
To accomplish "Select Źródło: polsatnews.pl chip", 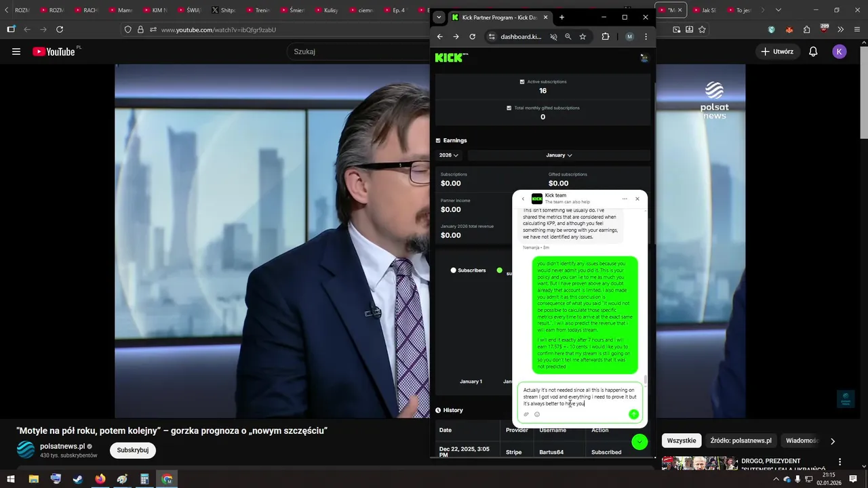I will pyautogui.click(x=741, y=441).
